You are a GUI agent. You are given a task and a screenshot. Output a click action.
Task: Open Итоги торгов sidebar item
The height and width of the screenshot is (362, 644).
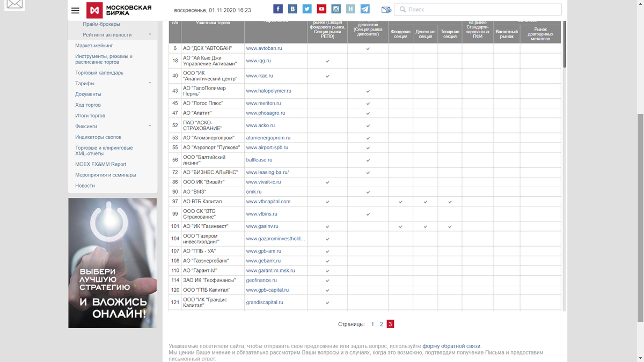tap(90, 115)
